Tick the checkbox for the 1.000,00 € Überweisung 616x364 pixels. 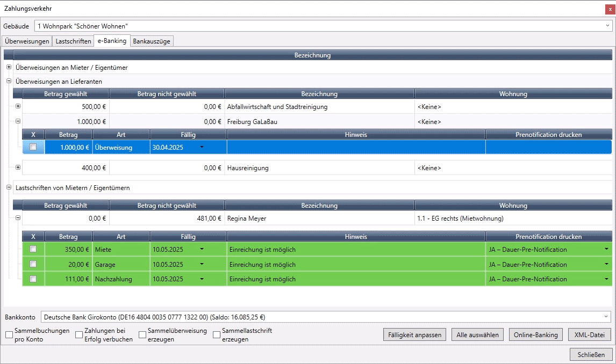[x=33, y=147]
